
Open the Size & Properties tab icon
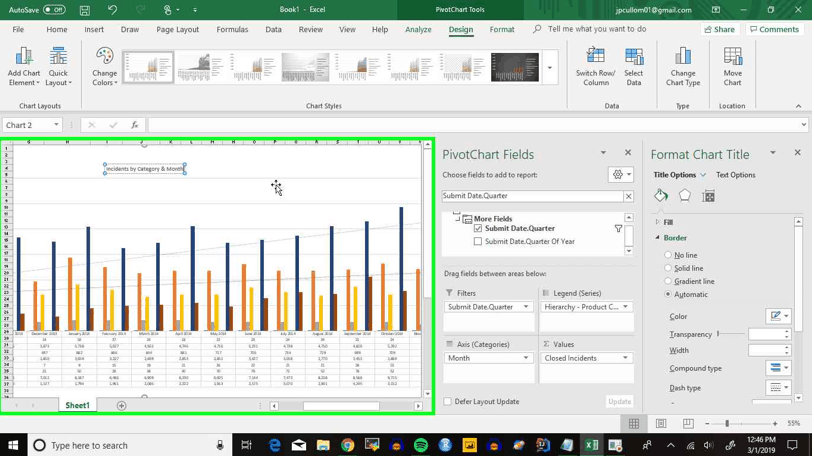pos(709,196)
